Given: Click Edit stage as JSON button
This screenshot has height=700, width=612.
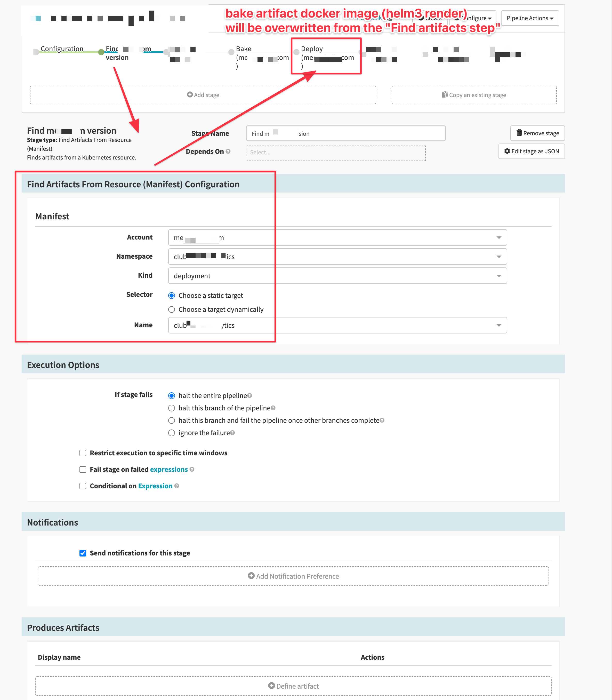Looking at the screenshot, I should pyautogui.click(x=532, y=151).
